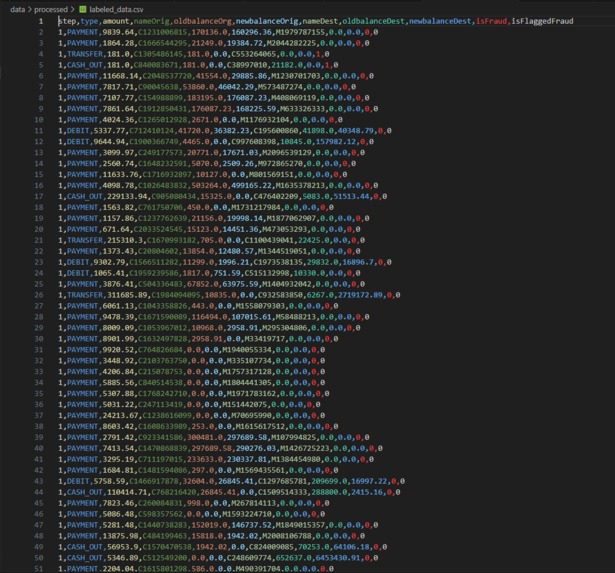Click merchant ID M633326333

coord(302,109)
